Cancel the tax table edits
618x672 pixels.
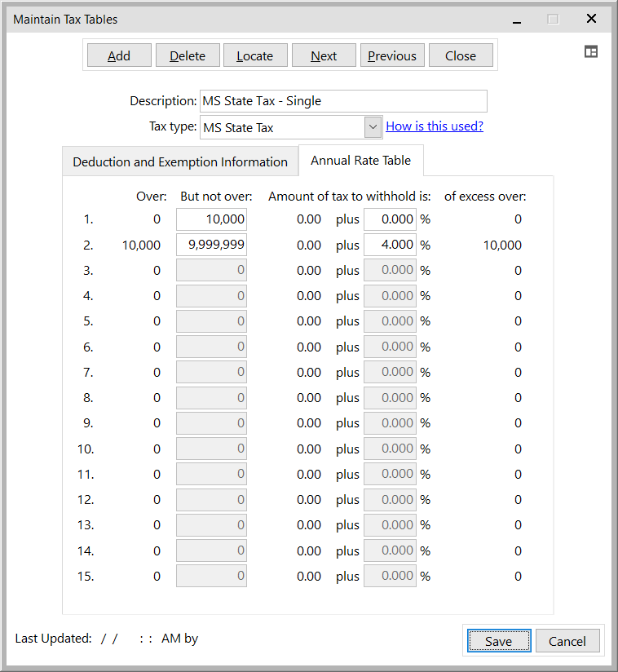tap(567, 641)
